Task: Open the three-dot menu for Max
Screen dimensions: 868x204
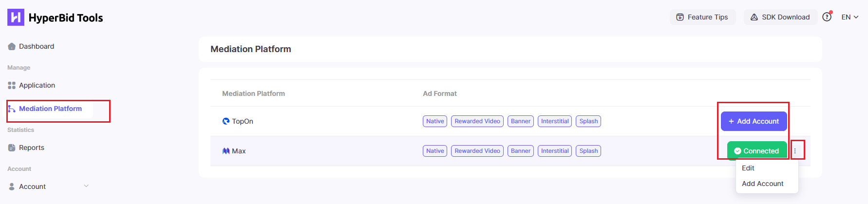Action: [795, 151]
